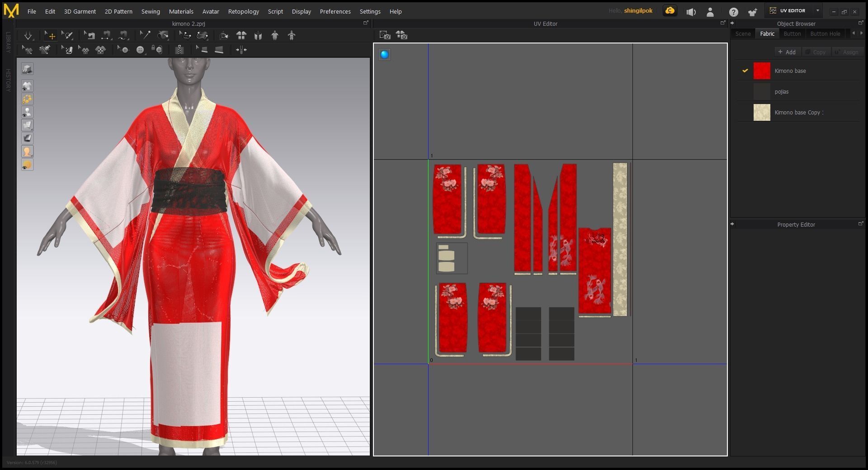The image size is (868, 470).
Task: Select the Select/Move tool
Action: pyautogui.click(x=50, y=35)
